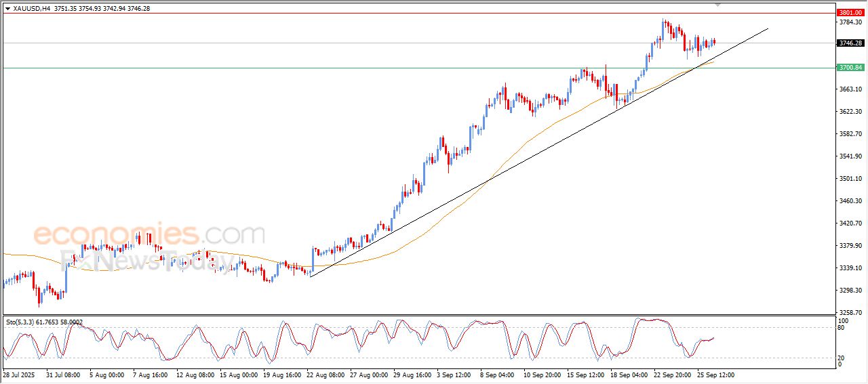The height and width of the screenshot is (384, 868).
Task: Select the current price label 3746.28
Action: pos(850,43)
